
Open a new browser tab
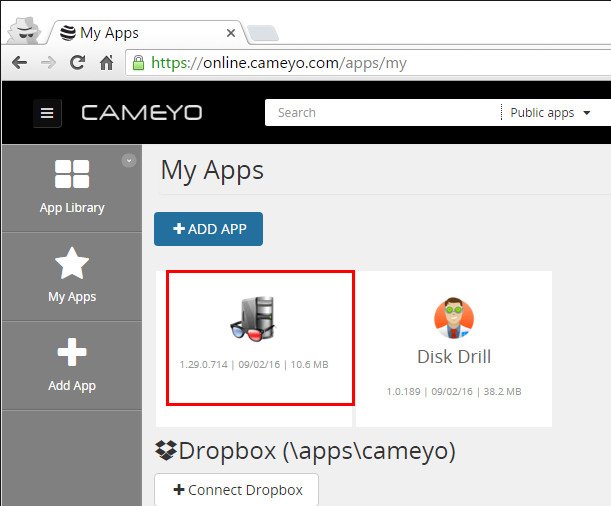point(262,34)
